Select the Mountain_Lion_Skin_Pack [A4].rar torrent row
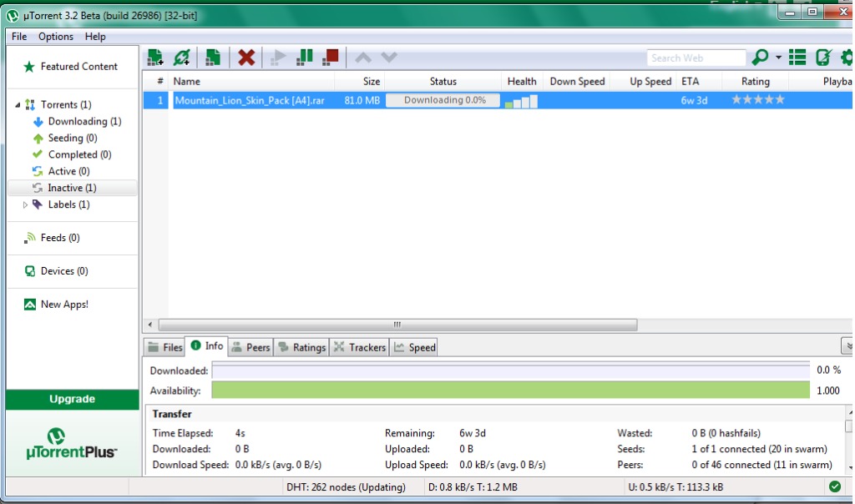 coord(498,100)
